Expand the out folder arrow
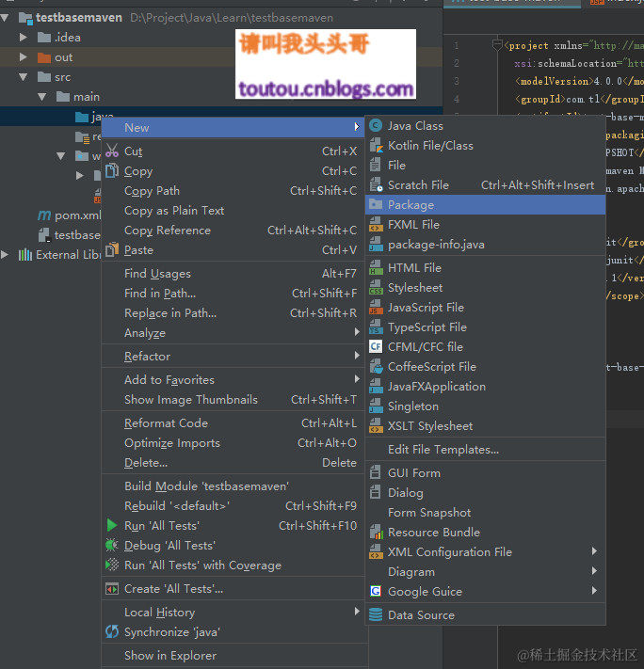This screenshot has width=644, height=669. 24,57
